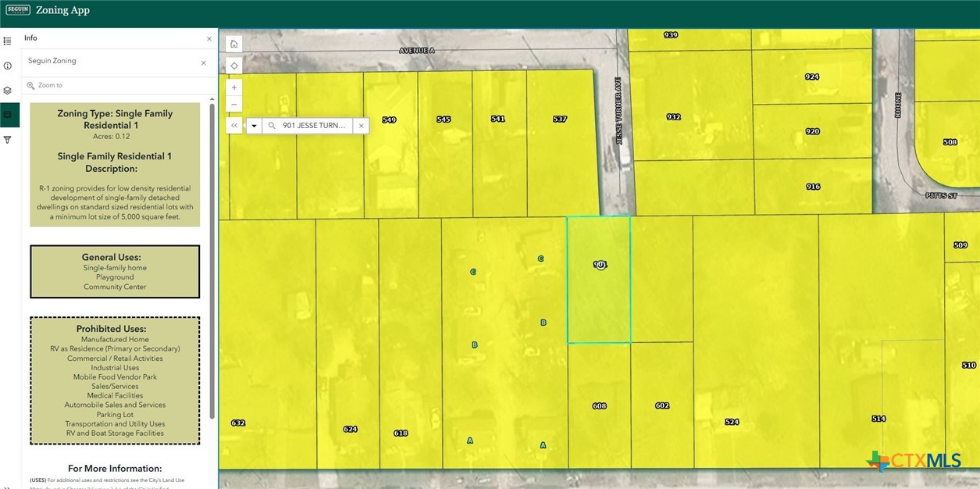Zoom out the map with minus button
980x489 pixels.
click(234, 104)
